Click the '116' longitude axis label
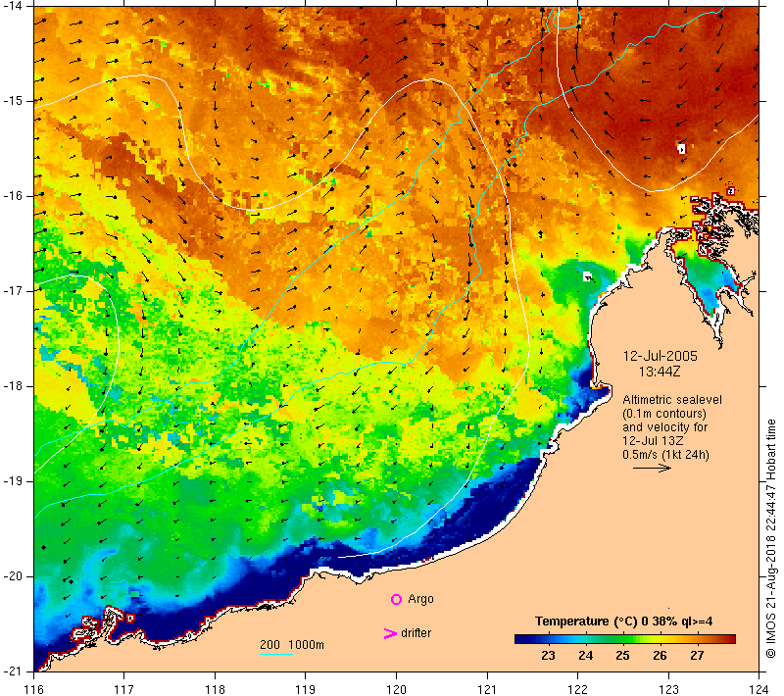 [34, 689]
